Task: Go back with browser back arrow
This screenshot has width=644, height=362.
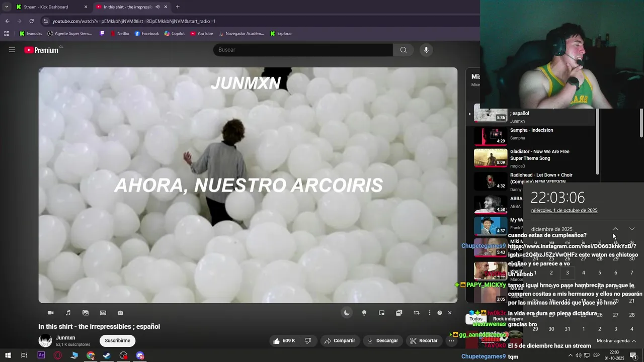Action: (x=7, y=21)
